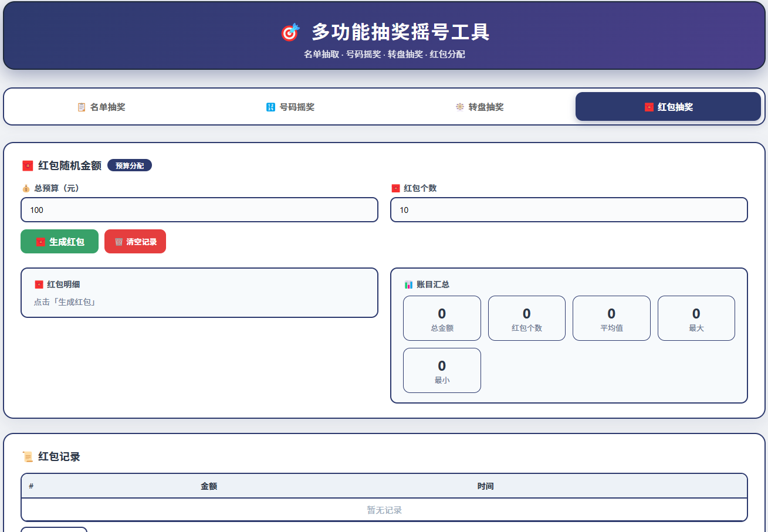Click the envelope icon beside 红包个数 label
Screen dimensions: 768x532
click(x=395, y=188)
